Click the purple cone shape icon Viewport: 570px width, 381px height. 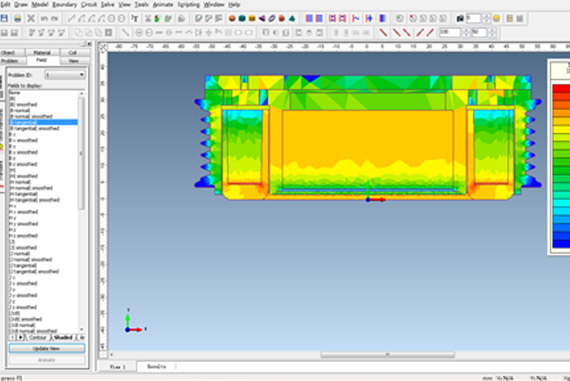[x=262, y=18]
